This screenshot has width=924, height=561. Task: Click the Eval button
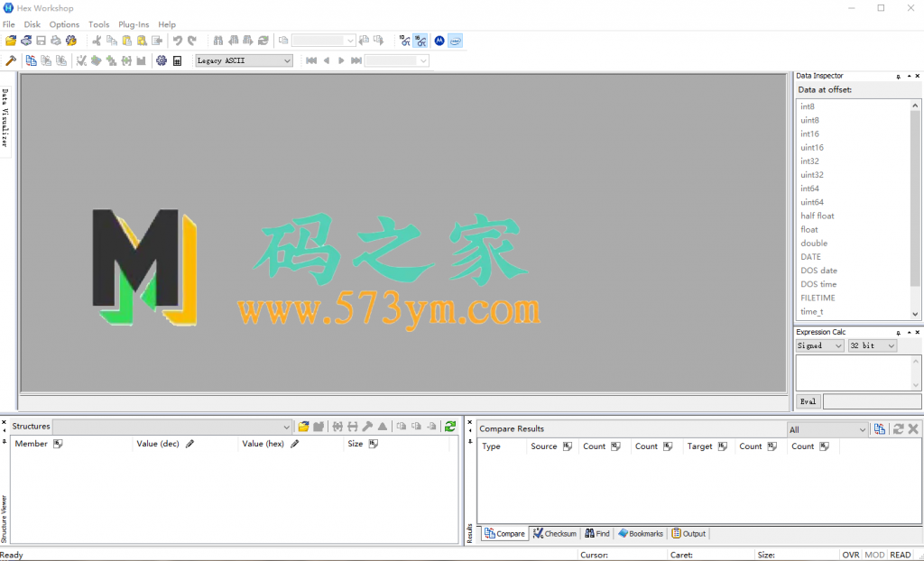click(x=808, y=401)
